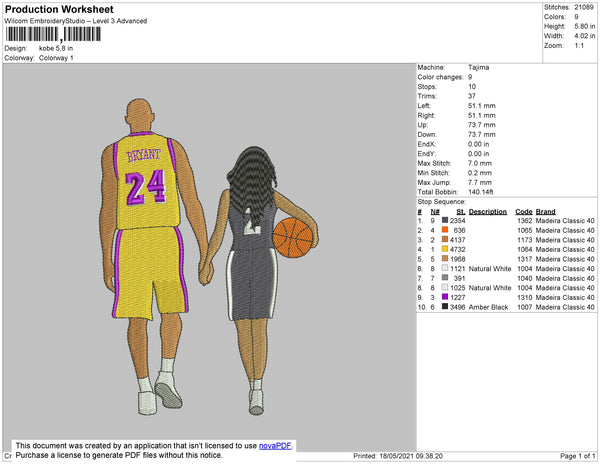Click thread code '1310' in row 9
This screenshot has width=600, height=464.
(x=525, y=298)
